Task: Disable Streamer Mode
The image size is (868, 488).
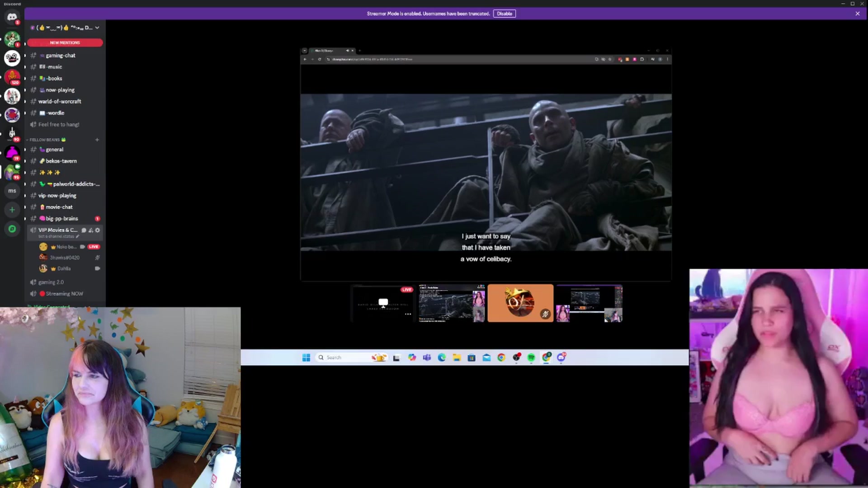Action: pos(505,14)
